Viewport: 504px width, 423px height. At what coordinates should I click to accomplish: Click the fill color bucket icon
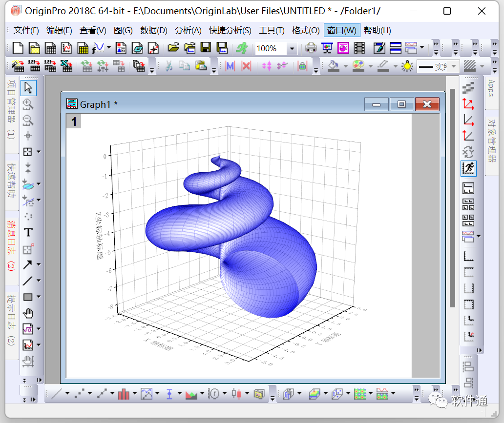click(334, 66)
